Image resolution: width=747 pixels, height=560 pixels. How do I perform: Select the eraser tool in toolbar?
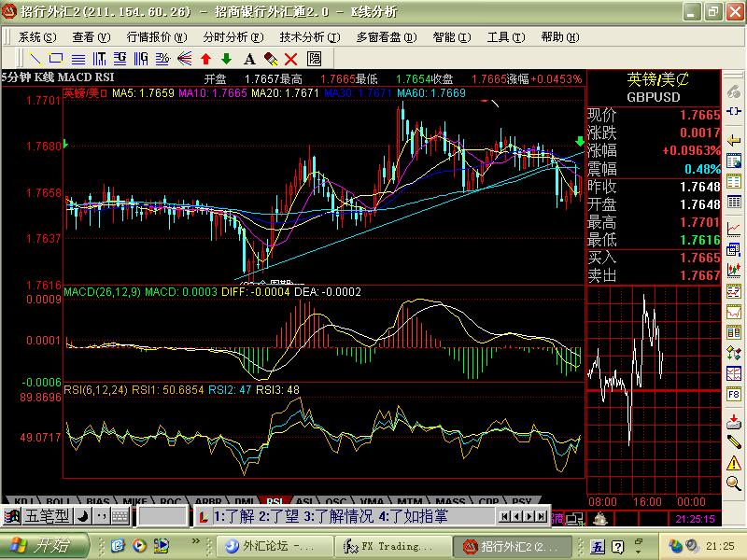270,59
